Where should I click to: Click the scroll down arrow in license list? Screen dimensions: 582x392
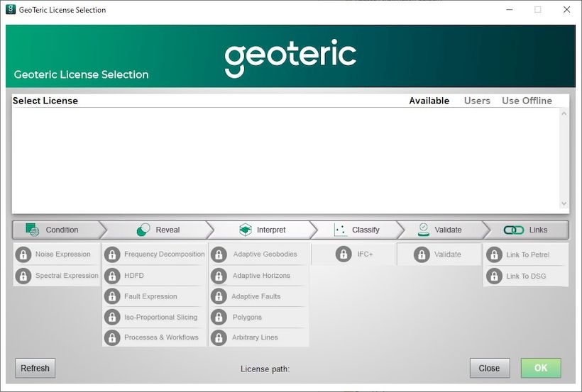click(x=564, y=203)
